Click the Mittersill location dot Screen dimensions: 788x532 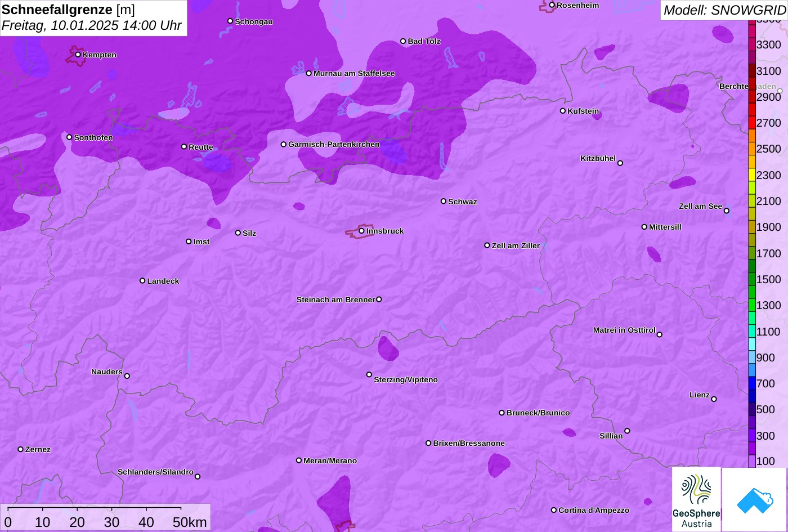tap(644, 227)
